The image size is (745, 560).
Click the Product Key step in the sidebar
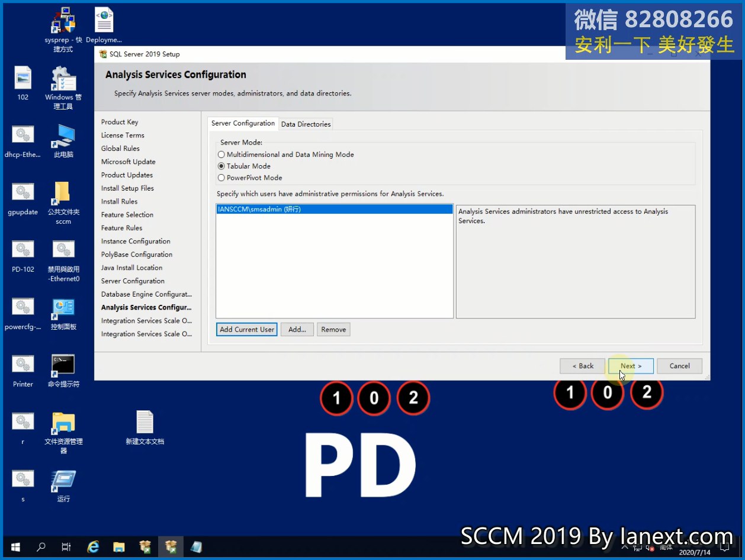click(120, 122)
